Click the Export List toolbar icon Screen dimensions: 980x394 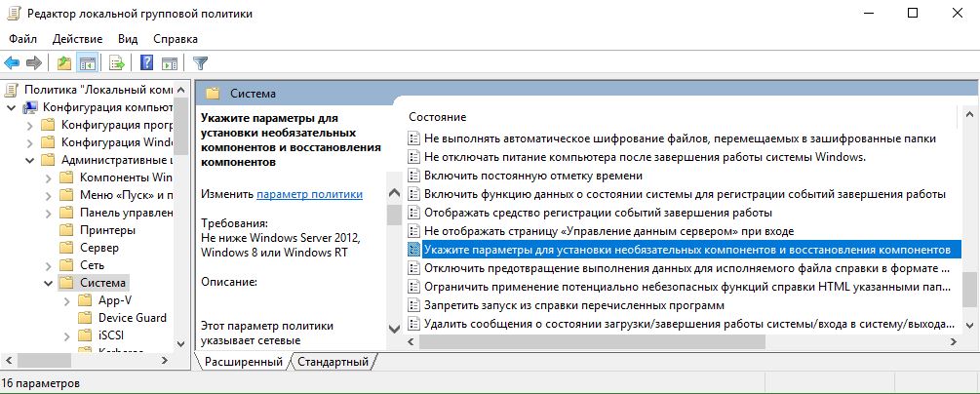pyautogui.click(x=117, y=63)
